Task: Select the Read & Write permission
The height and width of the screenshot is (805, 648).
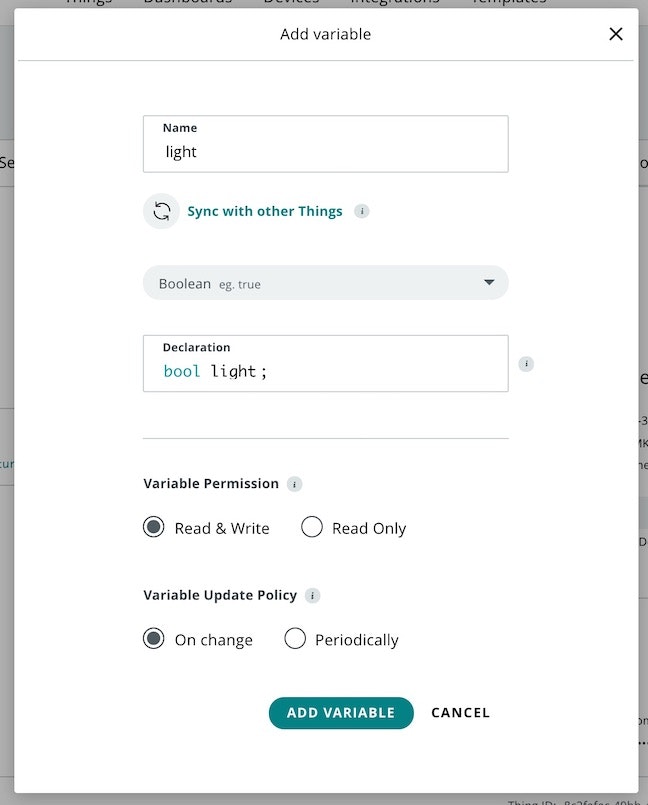Action: tap(153, 527)
